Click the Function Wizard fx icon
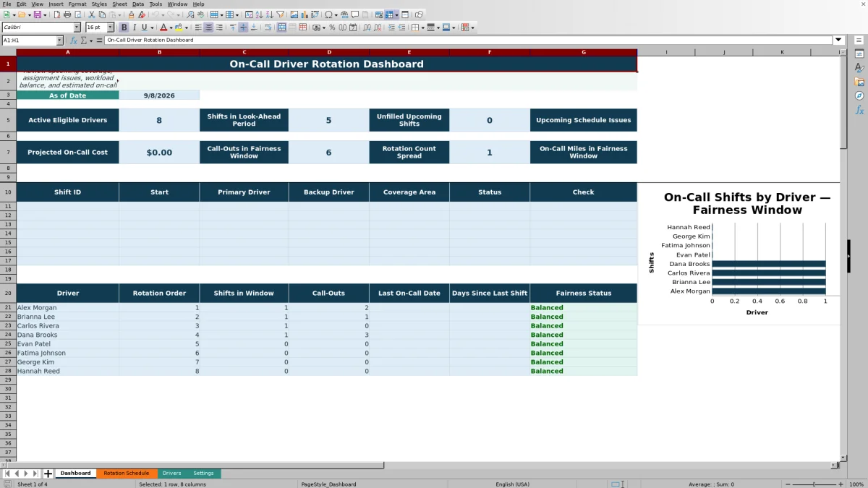Screen dimensions: 868x488 point(73,40)
